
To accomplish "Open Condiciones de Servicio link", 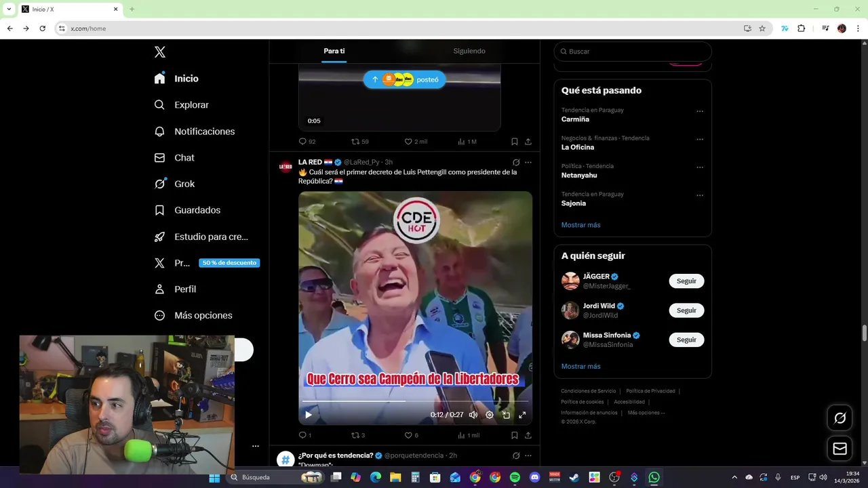I will pyautogui.click(x=589, y=391).
